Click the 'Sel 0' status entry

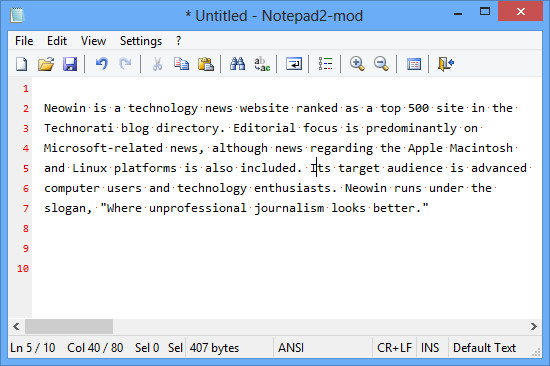(147, 348)
